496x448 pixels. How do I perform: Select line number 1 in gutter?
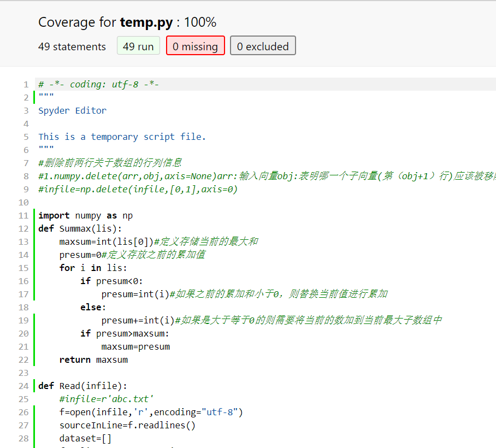pos(26,85)
